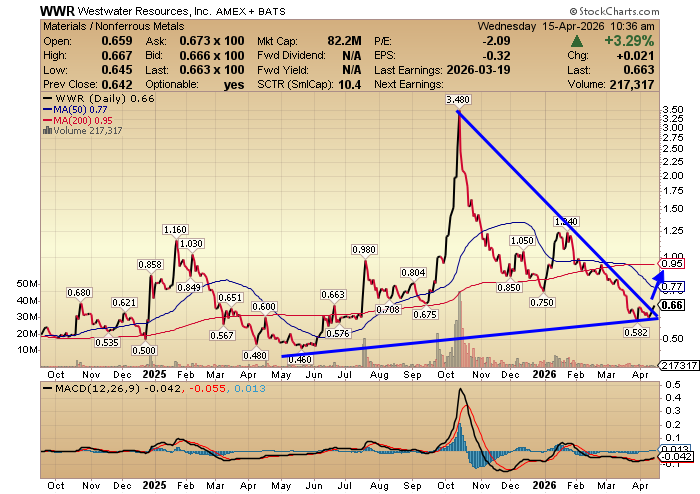Click the 1.050 price label near December
Image resolution: width=700 pixels, height=494 pixels.
point(522,241)
